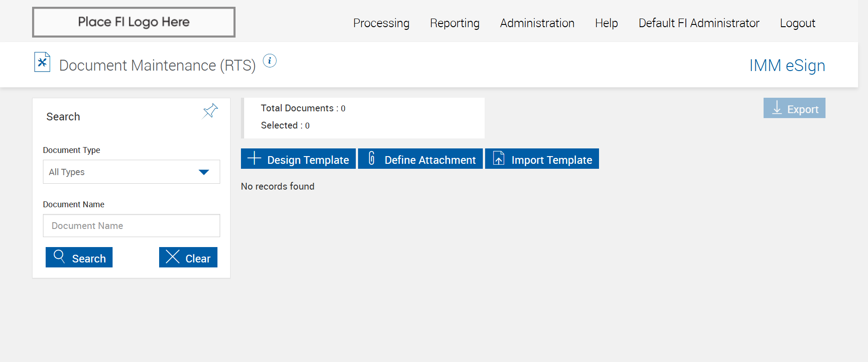Click the upload file icon on Import Template
The width and height of the screenshot is (868, 362).
(x=498, y=158)
